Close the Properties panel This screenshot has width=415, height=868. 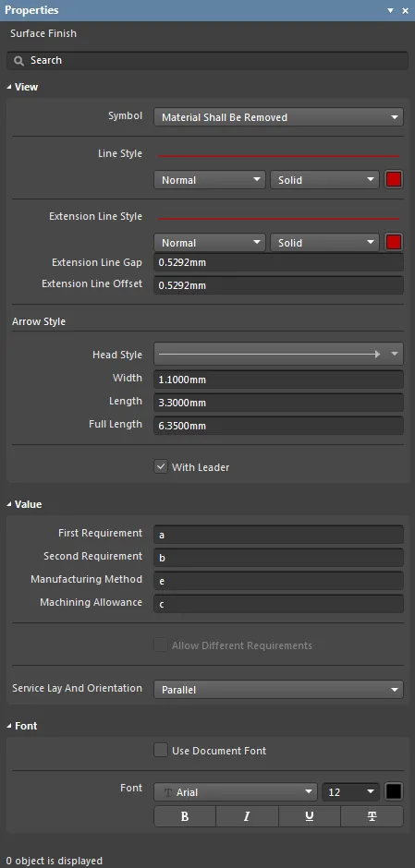click(405, 10)
